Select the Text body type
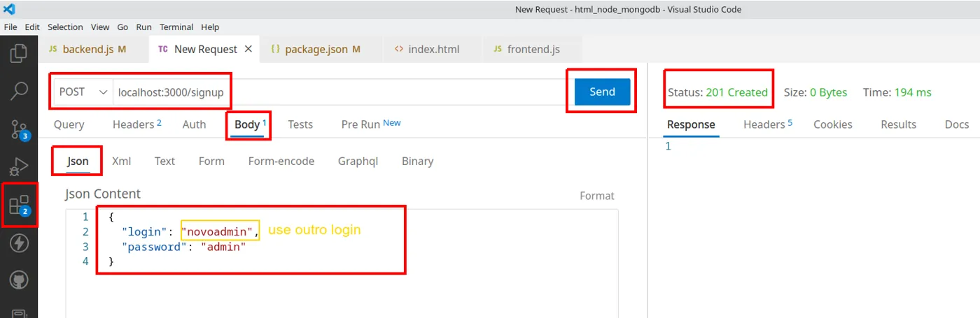 164,161
